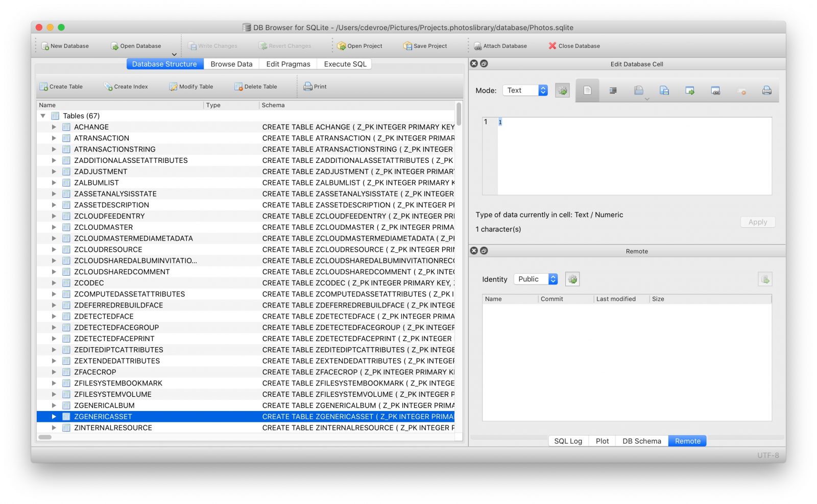Switch to the DB Schema bottom tab
Screen dimensions: 817x504
(641, 441)
